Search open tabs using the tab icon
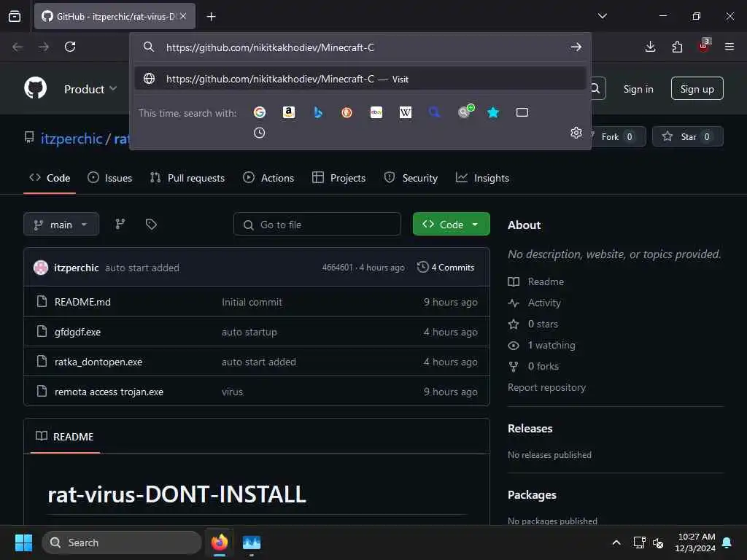Screen dimensions: 747x560 [522, 112]
